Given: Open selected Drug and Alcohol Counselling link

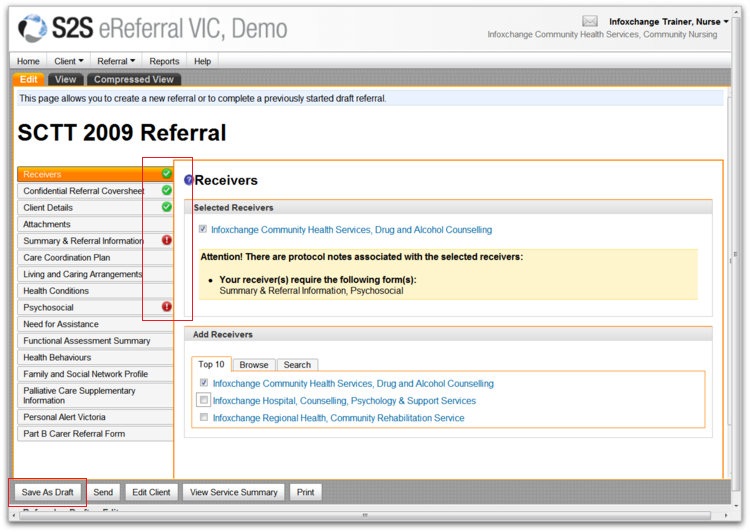Looking at the screenshot, I should click(x=352, y=230).
